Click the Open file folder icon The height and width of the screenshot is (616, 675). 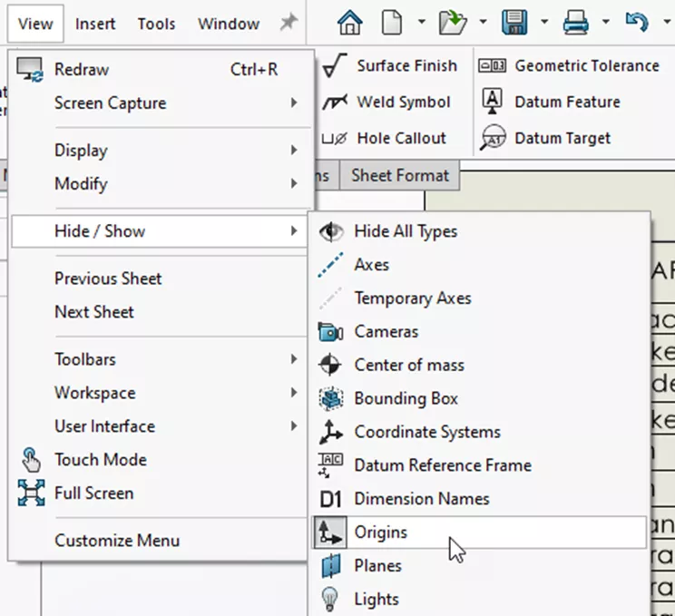point(453,22)
